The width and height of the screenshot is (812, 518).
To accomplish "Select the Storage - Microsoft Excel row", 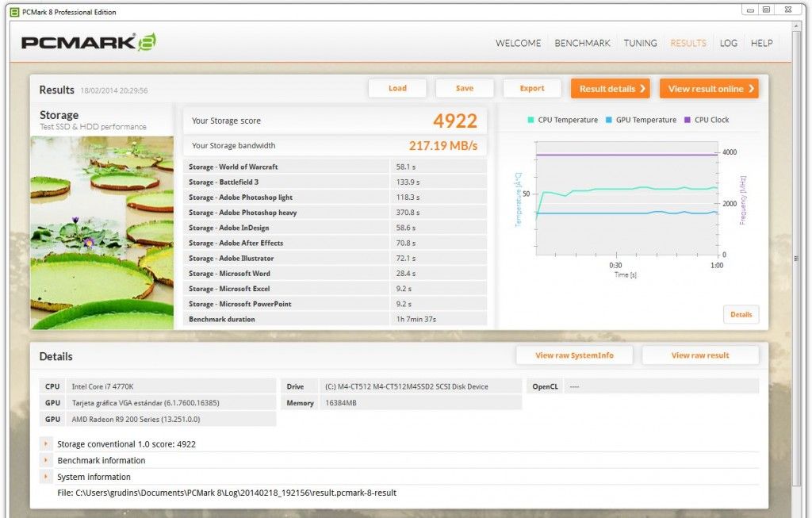I will tap(335, 289).
